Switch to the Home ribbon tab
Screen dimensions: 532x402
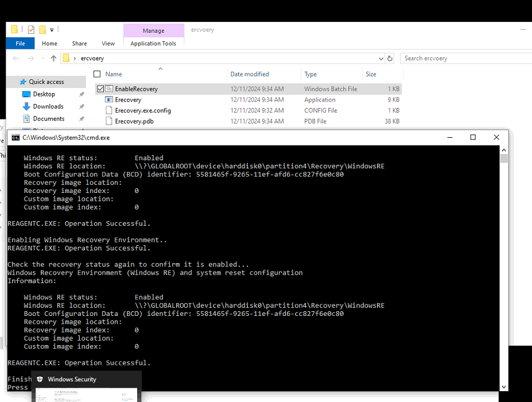point(49,44)
